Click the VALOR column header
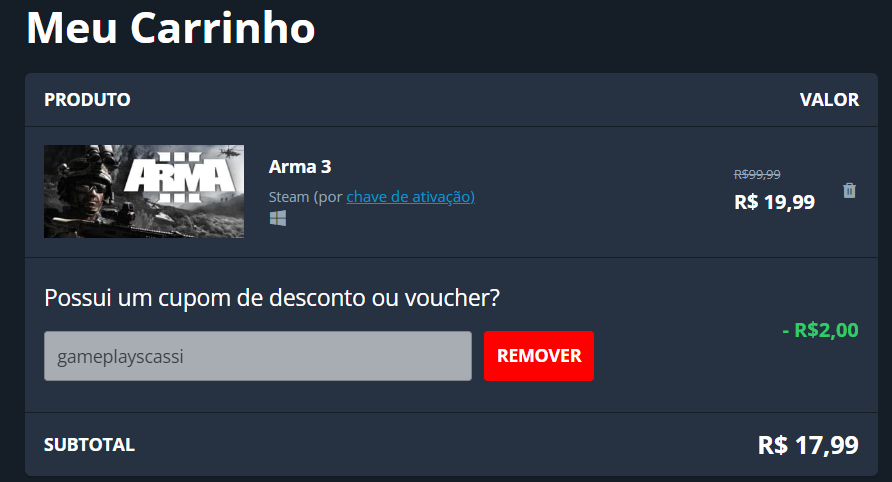This screenshot has width=892, height=482. click(829, 100)
